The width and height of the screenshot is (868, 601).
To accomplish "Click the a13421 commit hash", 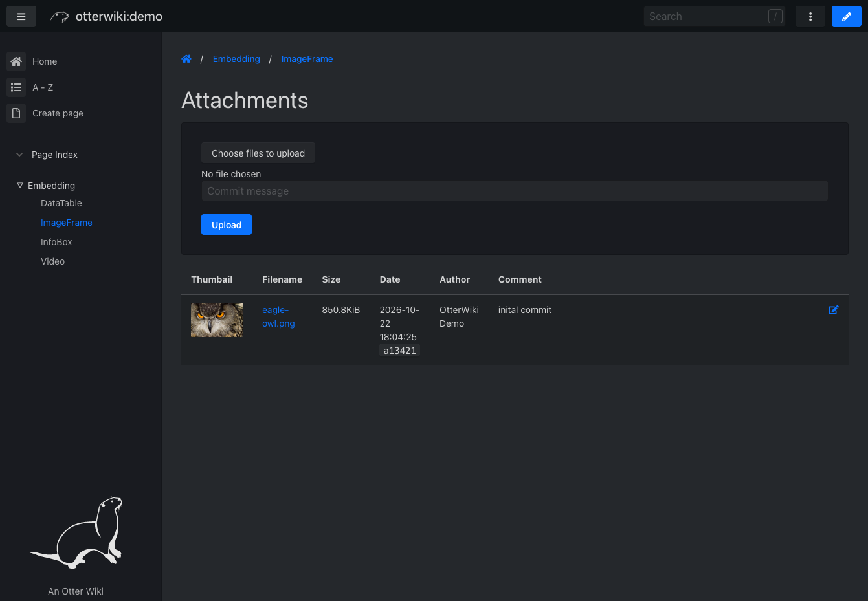I will 400,351.
